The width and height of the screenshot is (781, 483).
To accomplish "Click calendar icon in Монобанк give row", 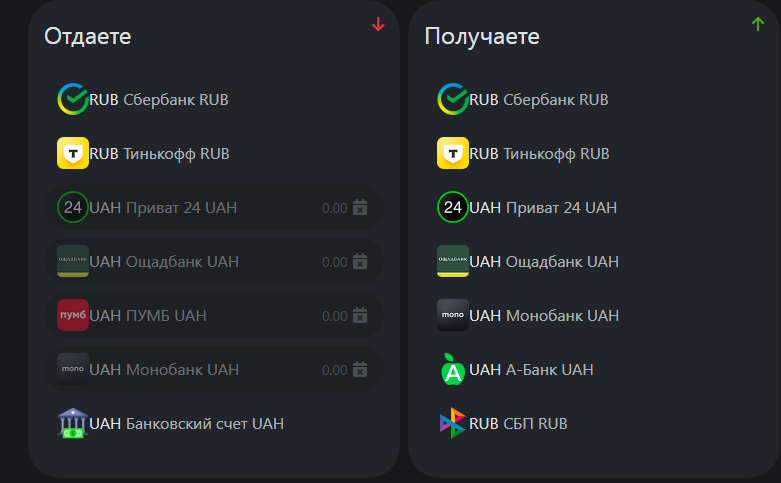I will 360,369.
